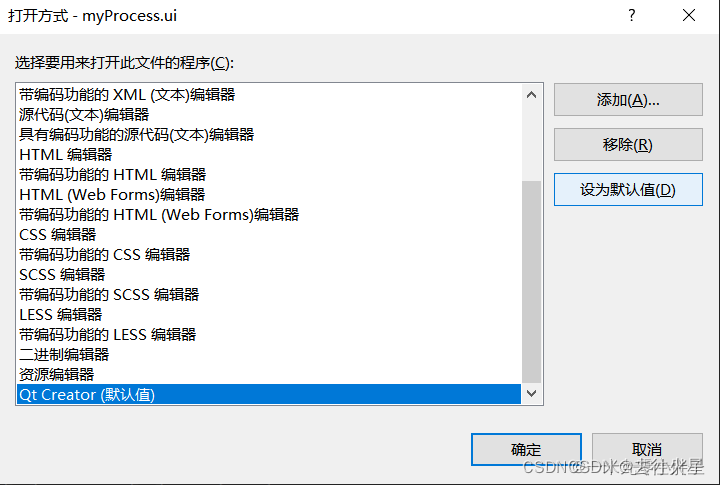Pick the plain CSS 编辑器 entry
The image size is (720, 485).
point(269,235)
